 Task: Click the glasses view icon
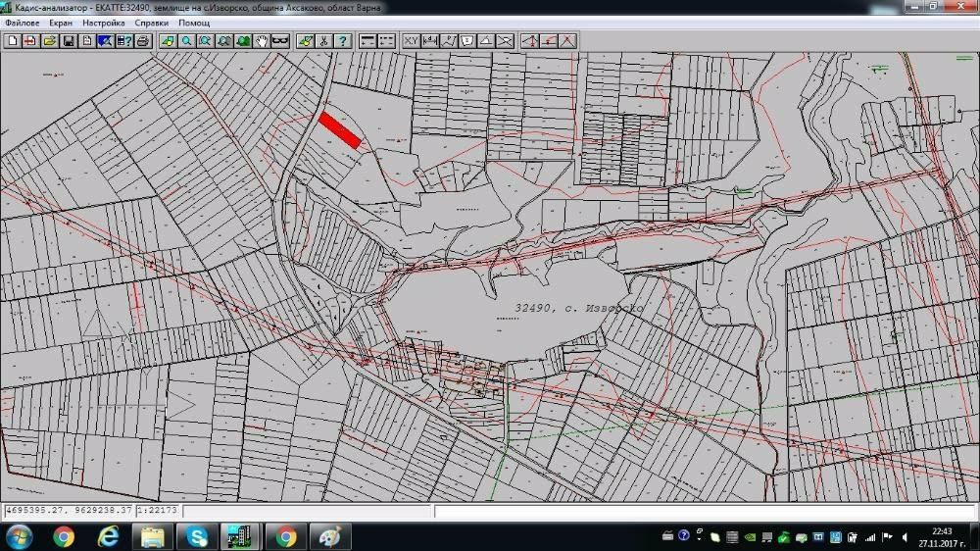click(x=279, y=41)
